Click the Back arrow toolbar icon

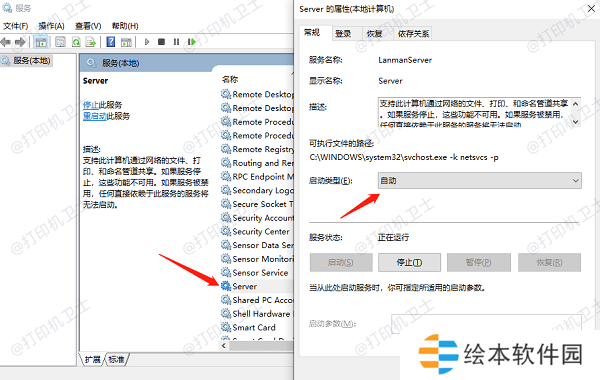[x=5, y=42]
